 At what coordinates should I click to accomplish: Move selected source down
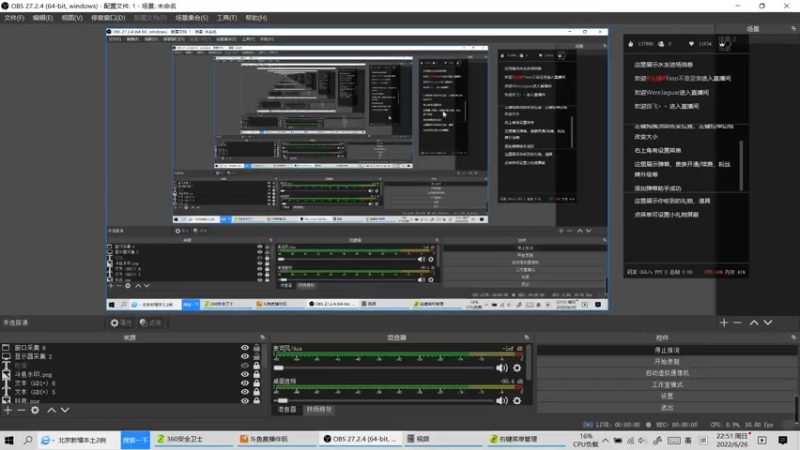65,410
